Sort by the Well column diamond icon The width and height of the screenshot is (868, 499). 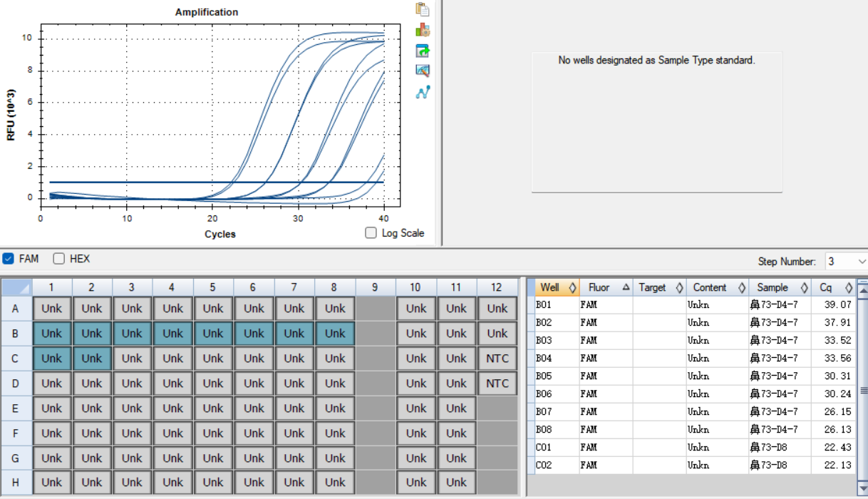pos(572,288)
